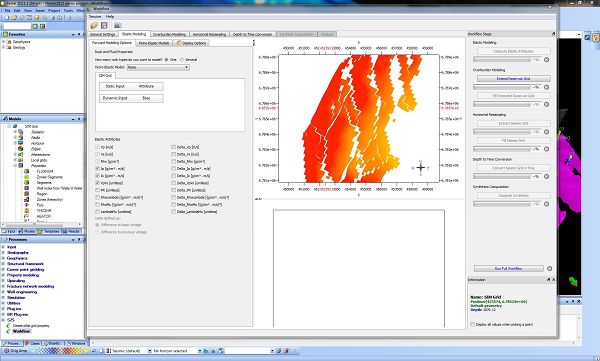Open Display Options sub-tab
The height and width of the screenshot is (361, 600).
(191, 43)
